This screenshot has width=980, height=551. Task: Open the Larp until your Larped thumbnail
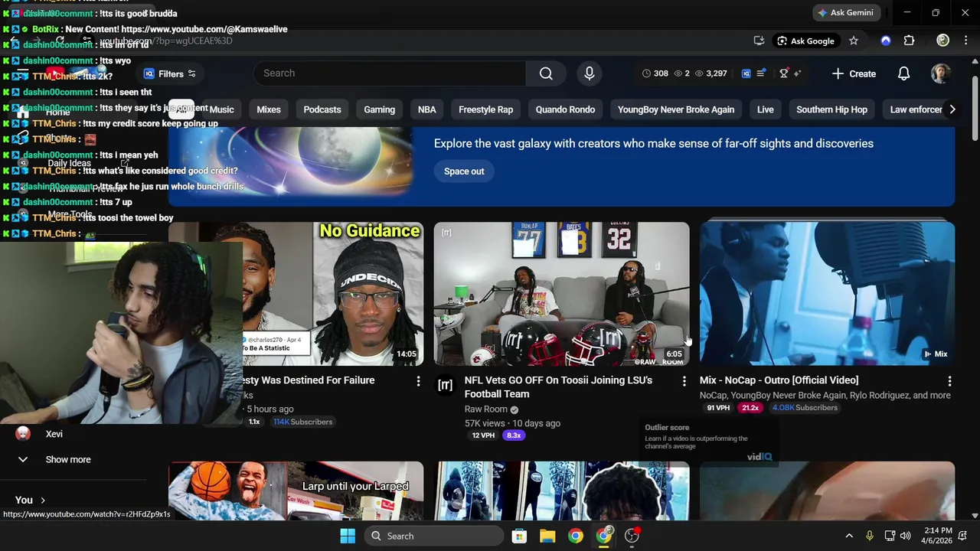[296, 491]
